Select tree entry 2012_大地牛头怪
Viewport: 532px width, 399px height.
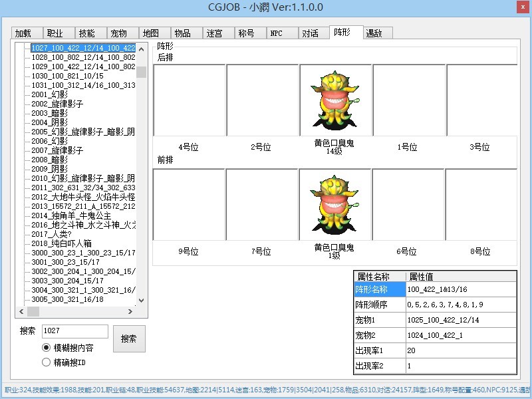(x=83, y=197)
